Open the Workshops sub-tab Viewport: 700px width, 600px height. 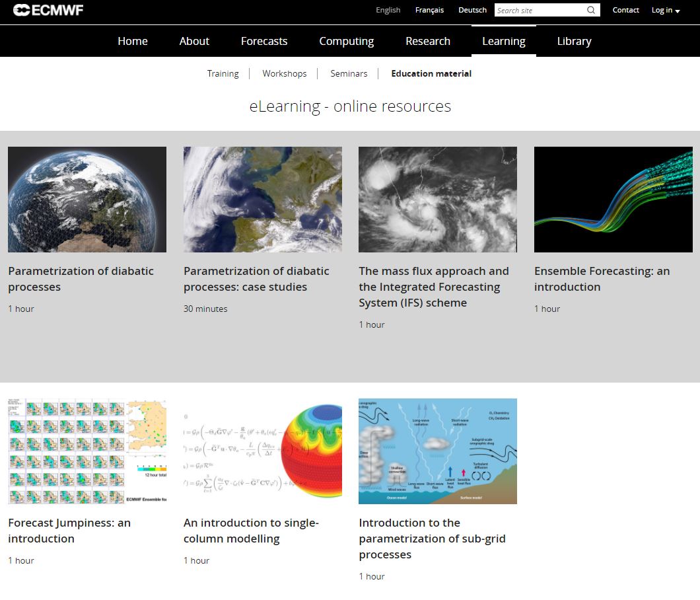pos(285,74)
